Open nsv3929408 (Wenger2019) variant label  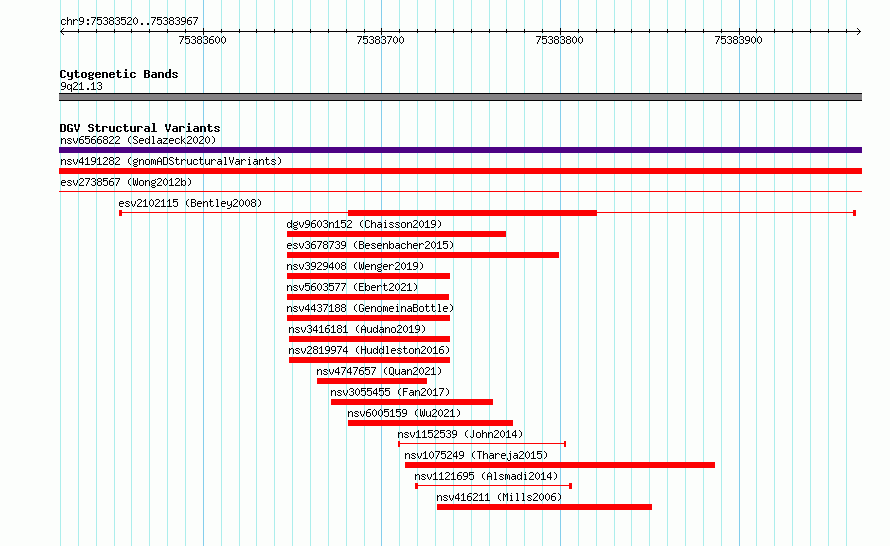(355, 266)
